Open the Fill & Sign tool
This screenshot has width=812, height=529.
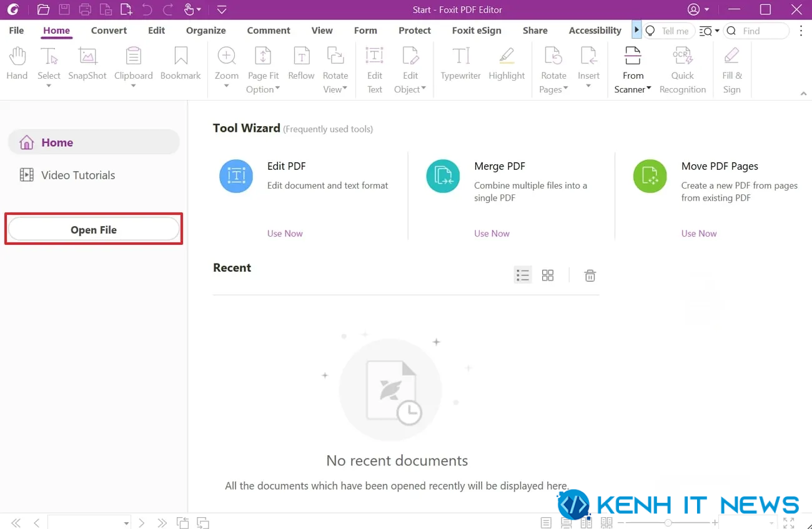(x=731, y=70)
